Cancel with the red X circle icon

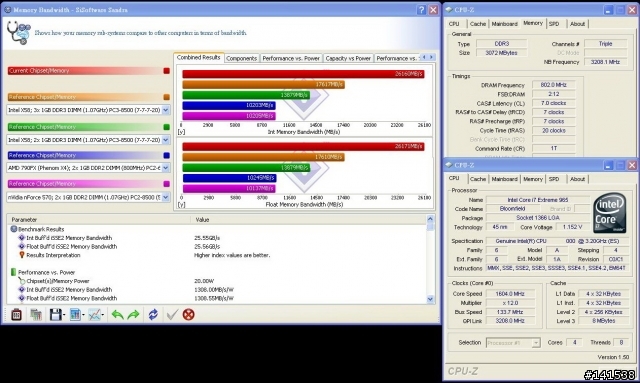point(188,314)
